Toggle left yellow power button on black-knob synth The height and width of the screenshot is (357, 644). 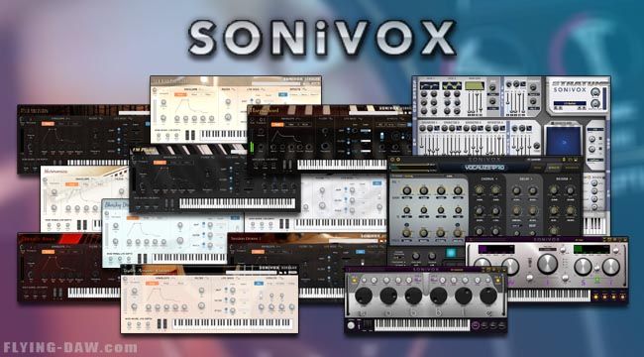point(354,280)
